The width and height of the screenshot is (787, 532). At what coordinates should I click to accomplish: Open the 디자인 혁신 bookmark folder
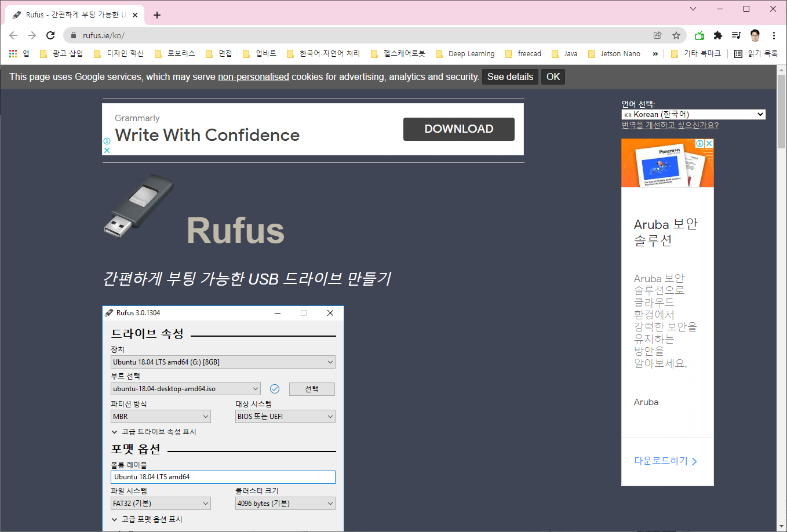click(x=119, y=53)
